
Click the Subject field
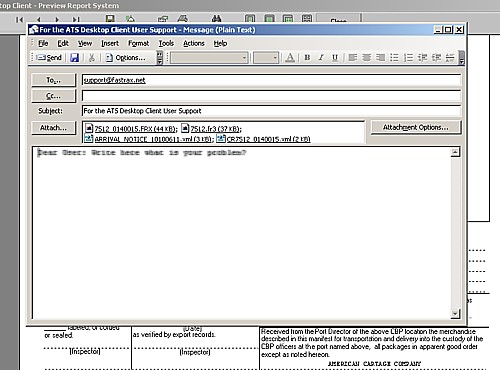pos(271,111)
